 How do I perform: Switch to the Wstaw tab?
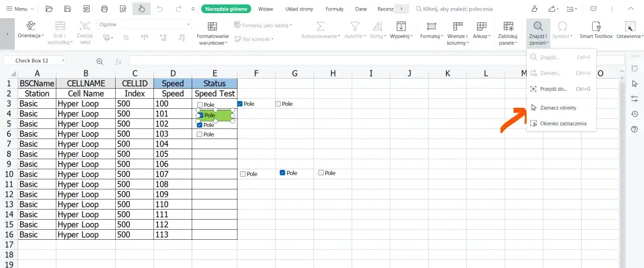266,9
